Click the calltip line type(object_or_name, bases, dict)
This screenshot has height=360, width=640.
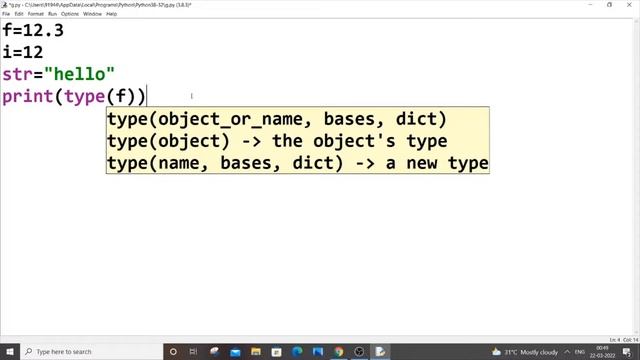point(277,119)
